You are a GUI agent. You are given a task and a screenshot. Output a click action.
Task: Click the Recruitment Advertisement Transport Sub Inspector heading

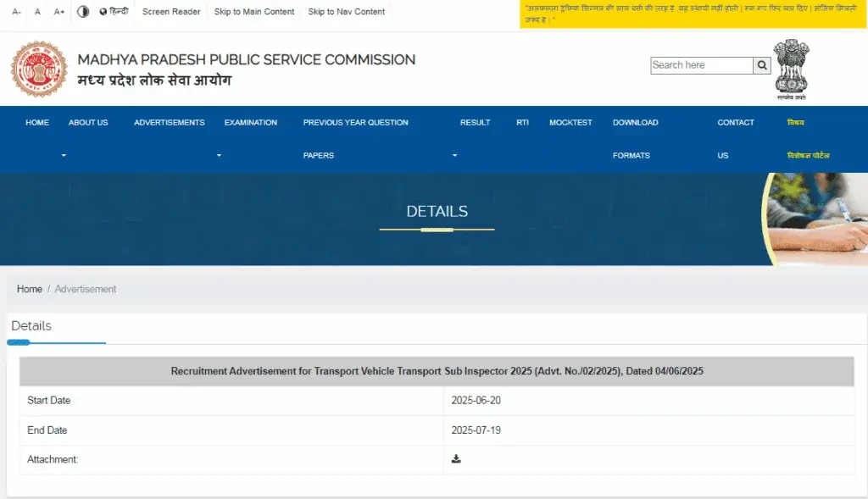(437, 371)
